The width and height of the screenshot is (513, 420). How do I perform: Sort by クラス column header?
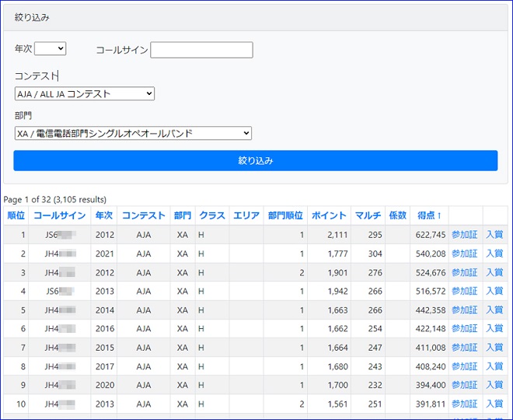pyautogui.click(x=211, y=215)
